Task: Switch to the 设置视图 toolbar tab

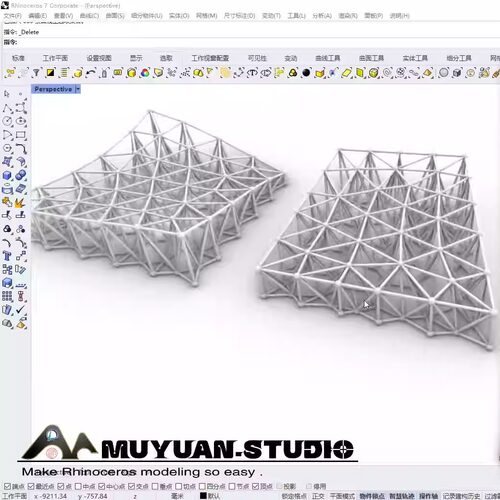Action: [99, 58]
